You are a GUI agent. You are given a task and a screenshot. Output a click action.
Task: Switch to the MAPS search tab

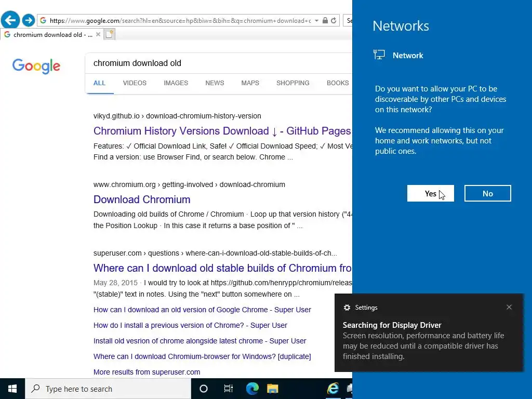coord(250,83)
